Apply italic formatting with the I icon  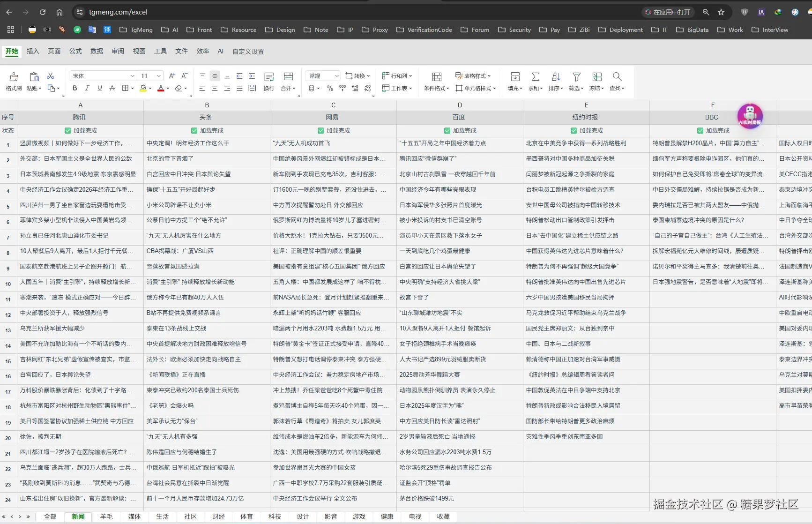coord(87,88)
